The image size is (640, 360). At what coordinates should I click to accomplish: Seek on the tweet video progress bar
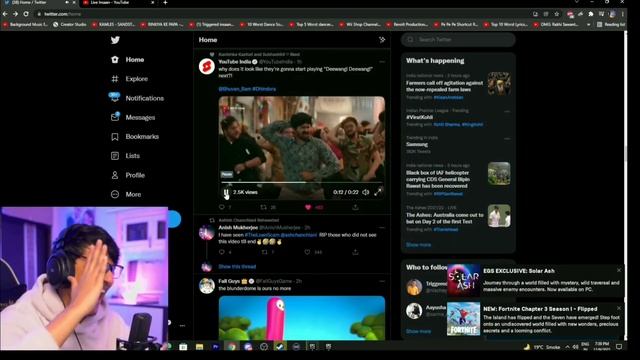pyautogui.click(x=302, y=182)
